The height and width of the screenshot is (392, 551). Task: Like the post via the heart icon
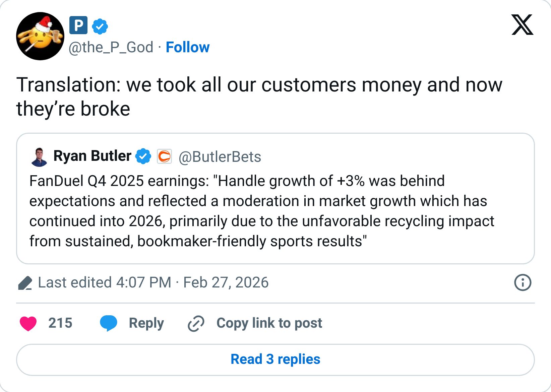pyautogui.click(x=28, y=323)
